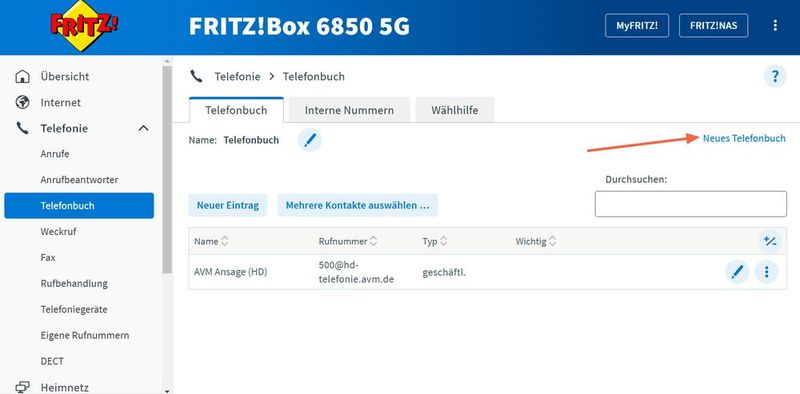Collapse the Telefonie menu chevron
The image size is (800, 394).
(x=144, y=128)
